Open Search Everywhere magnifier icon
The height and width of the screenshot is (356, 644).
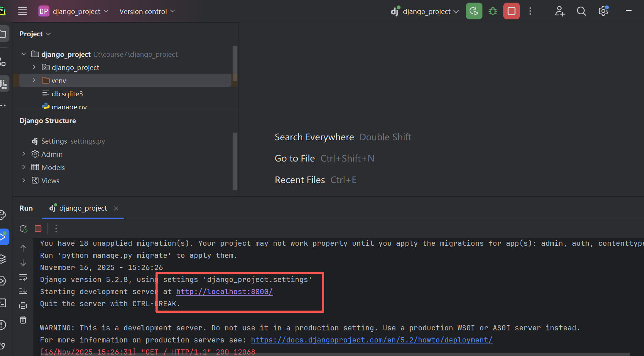581,11
